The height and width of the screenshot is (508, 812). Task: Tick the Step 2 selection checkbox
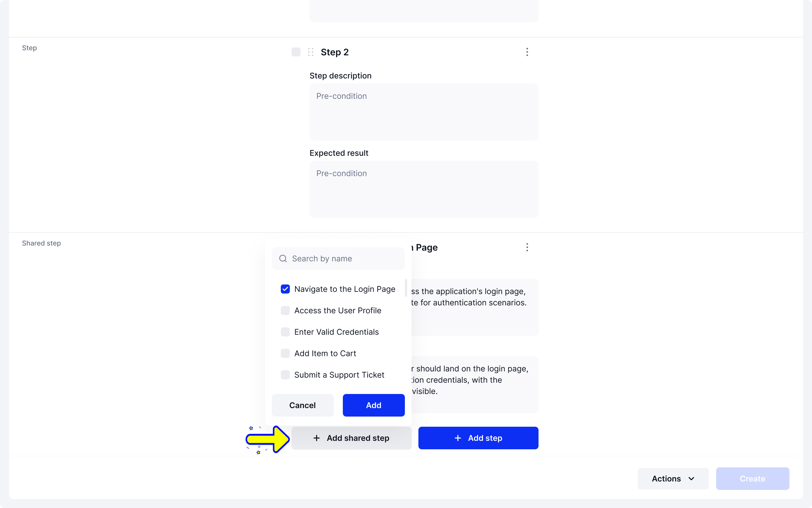point(295,52)
